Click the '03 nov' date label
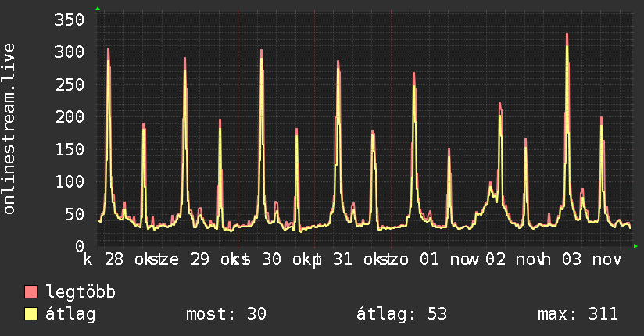The image size is (644, 336). [592, 259]
